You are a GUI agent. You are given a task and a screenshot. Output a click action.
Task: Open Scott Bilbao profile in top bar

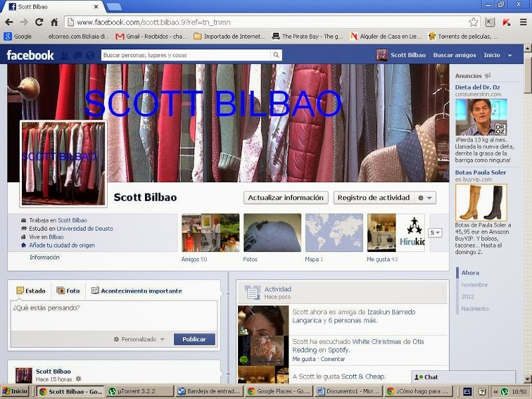(x=401, y=55)
